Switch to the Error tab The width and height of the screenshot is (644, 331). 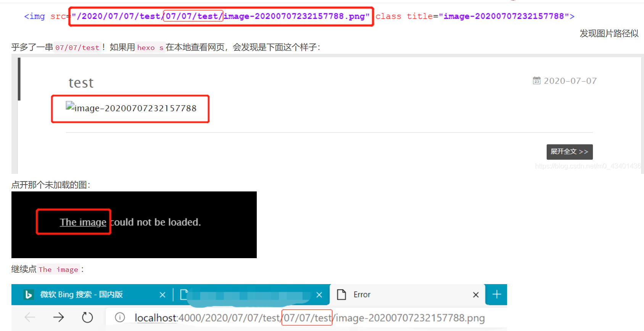coord(407,294)
